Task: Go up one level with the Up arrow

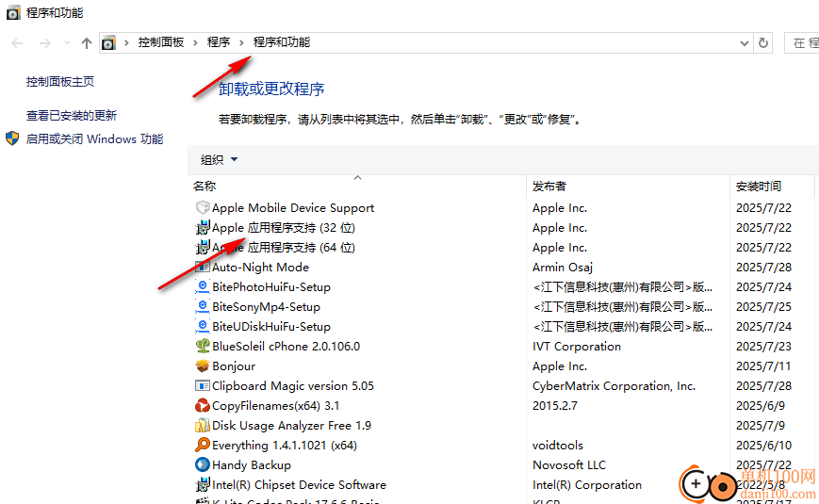Action: (87, 43)
